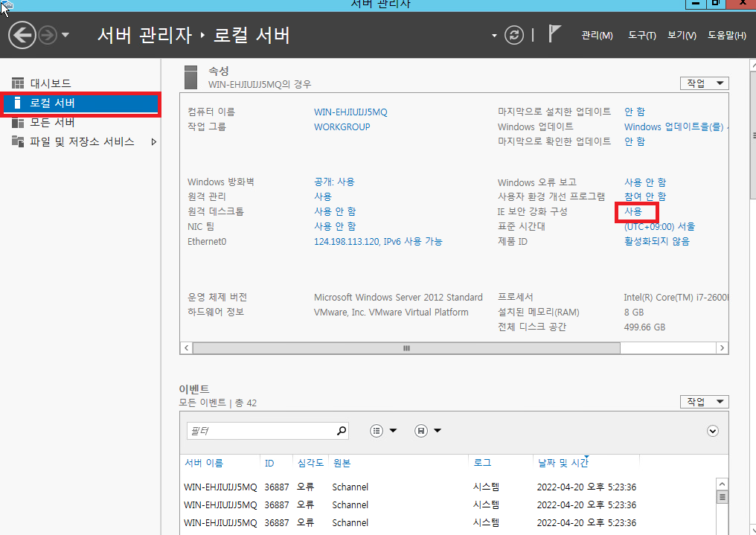Click 마지막으로 설치한 업데이트 value 안 함

pyautogui.click(x=635, y=112)
